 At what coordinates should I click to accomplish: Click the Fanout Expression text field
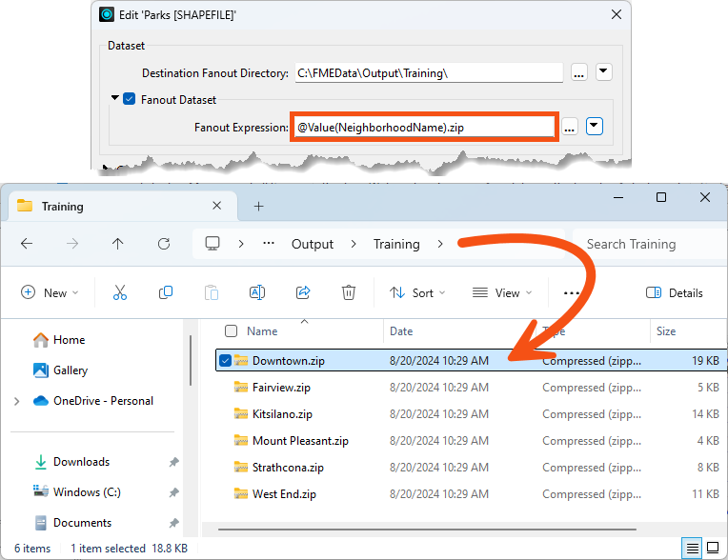click(423, 127)
